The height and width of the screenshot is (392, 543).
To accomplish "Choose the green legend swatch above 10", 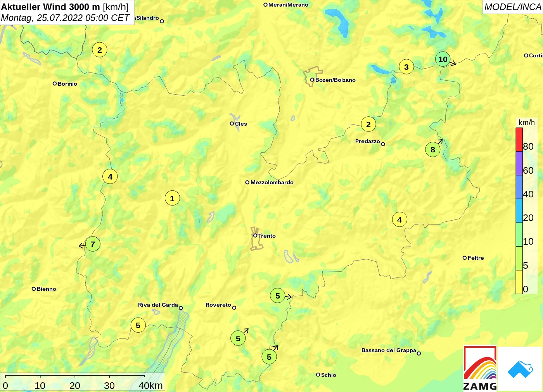I will point(519,234).
